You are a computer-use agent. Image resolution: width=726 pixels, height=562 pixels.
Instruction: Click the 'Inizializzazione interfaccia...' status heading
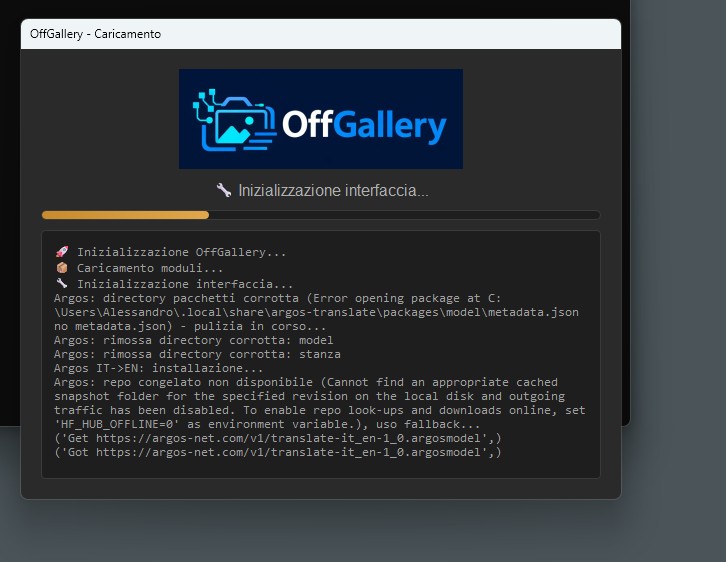333,190
